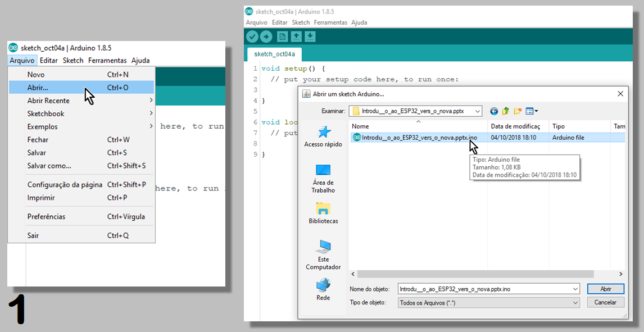Choose Abrir... from the Arquivo menu
Image resolution: width=644 pixels, height=332 pixels.
click(81, 88)
